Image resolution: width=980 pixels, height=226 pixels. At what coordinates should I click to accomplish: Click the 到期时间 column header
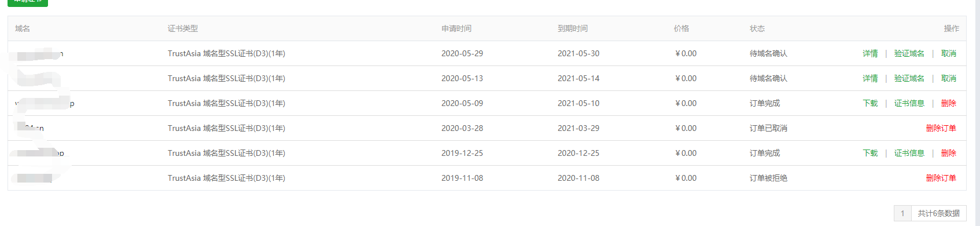[573, 28]
